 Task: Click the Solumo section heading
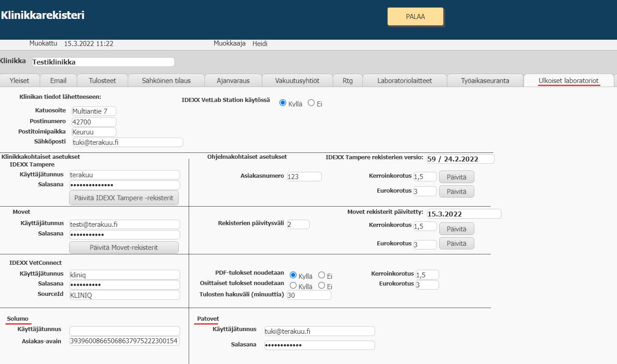pyautogui.click(x=18, y=319)
